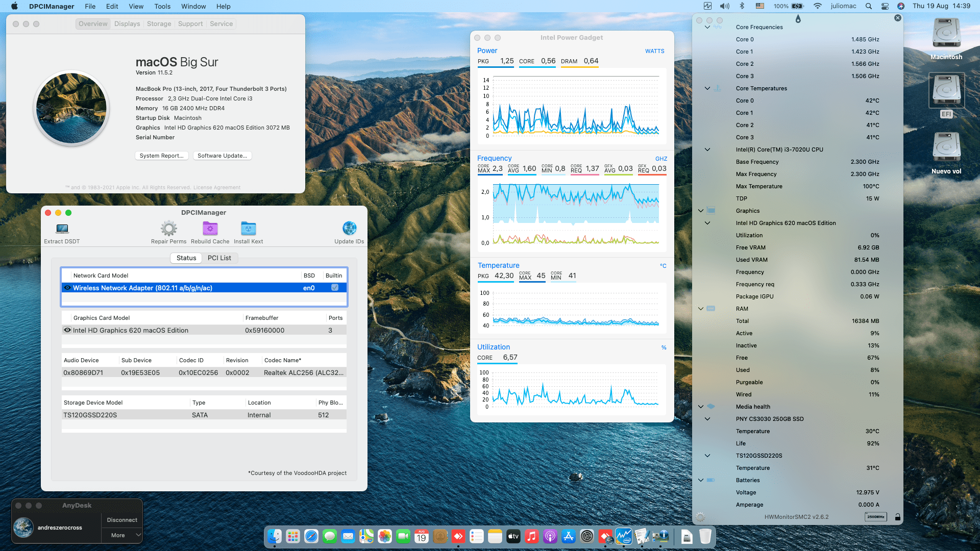
Task: Click andreszerocross avatar in AnyDesk
Action: click(23, 528)
